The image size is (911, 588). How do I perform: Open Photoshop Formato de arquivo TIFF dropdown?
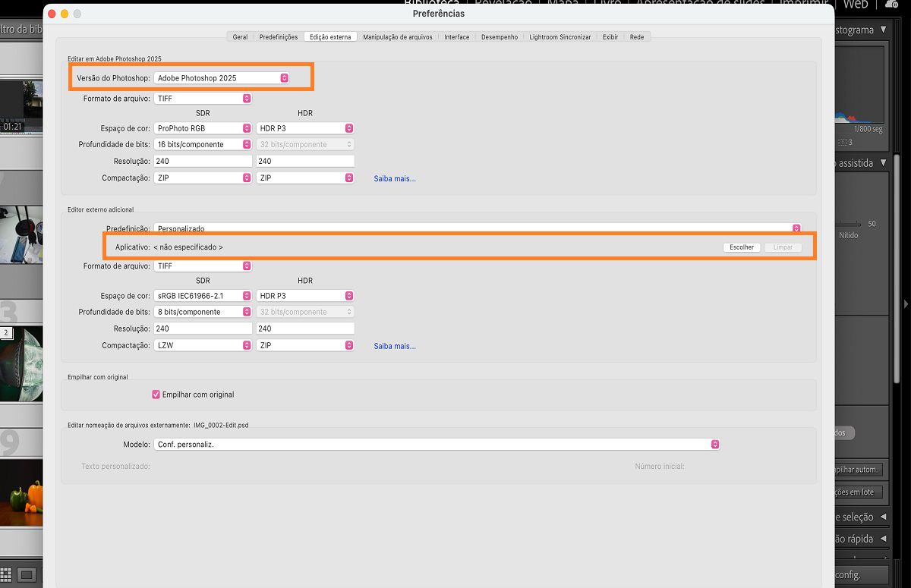[203, 98]
